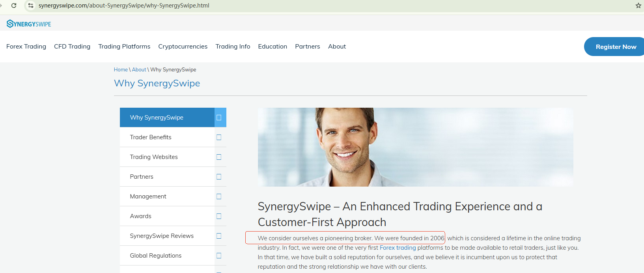Open the About menu in top navigation
The height and width of the screenshot is (273, 644).
pyautogui.click(x=337, y=47)
